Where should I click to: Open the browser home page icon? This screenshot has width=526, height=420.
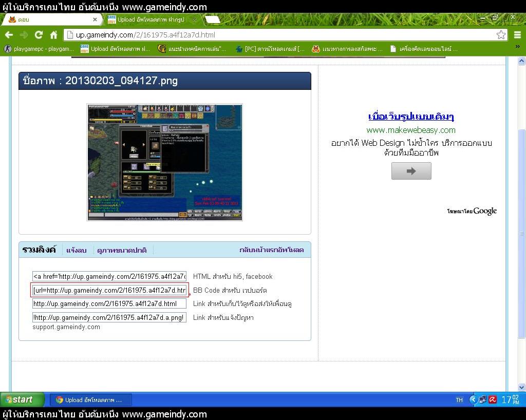[53, 35]
